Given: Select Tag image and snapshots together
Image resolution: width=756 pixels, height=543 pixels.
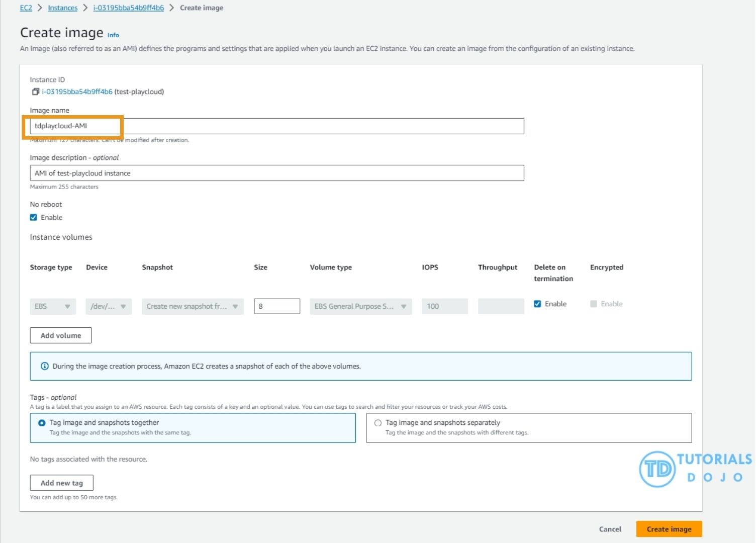Looking at the screenshot, I should click(x=42, y=423).
